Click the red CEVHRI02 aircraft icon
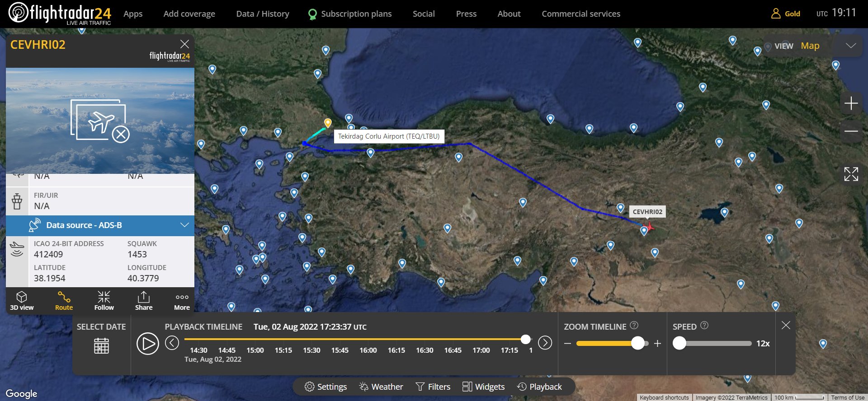 (x=649, y=226)
